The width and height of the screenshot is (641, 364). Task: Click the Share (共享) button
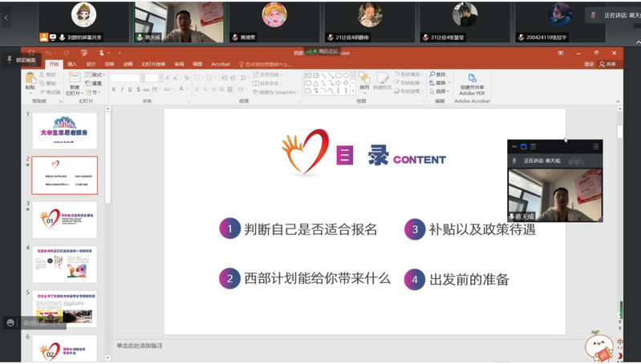[x=609, y=64]
